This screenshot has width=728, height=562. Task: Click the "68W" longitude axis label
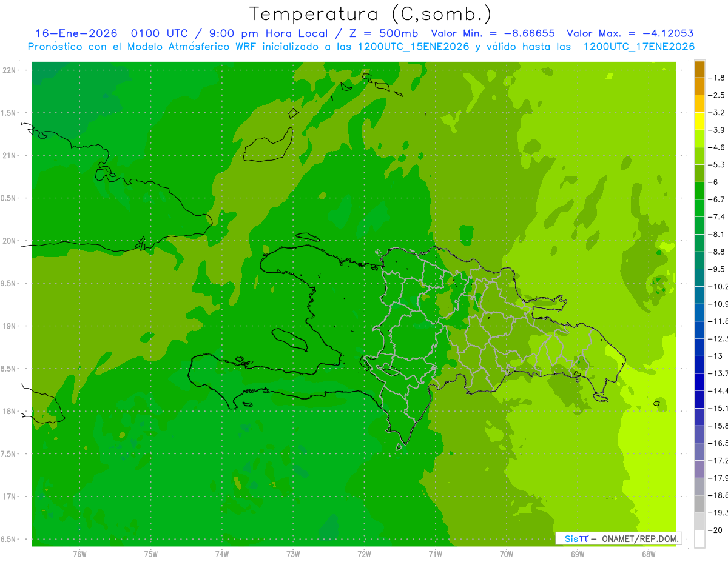coord(649,554)
